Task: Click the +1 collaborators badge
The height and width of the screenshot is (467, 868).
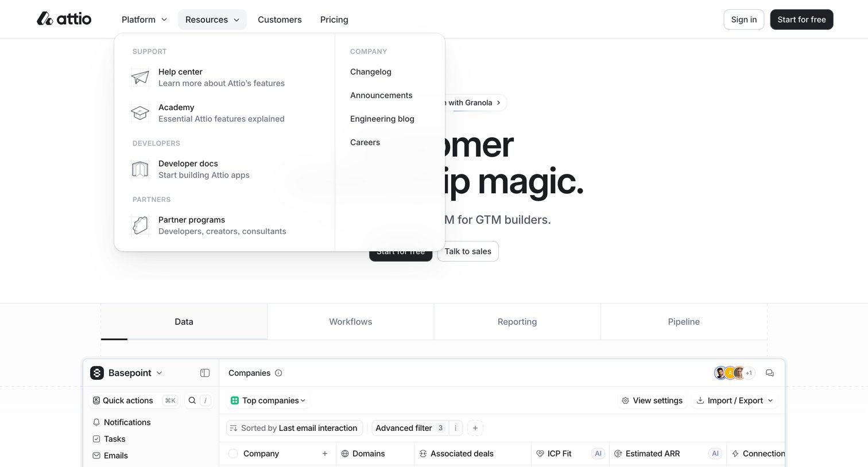Action: click(x=749, y=373)
